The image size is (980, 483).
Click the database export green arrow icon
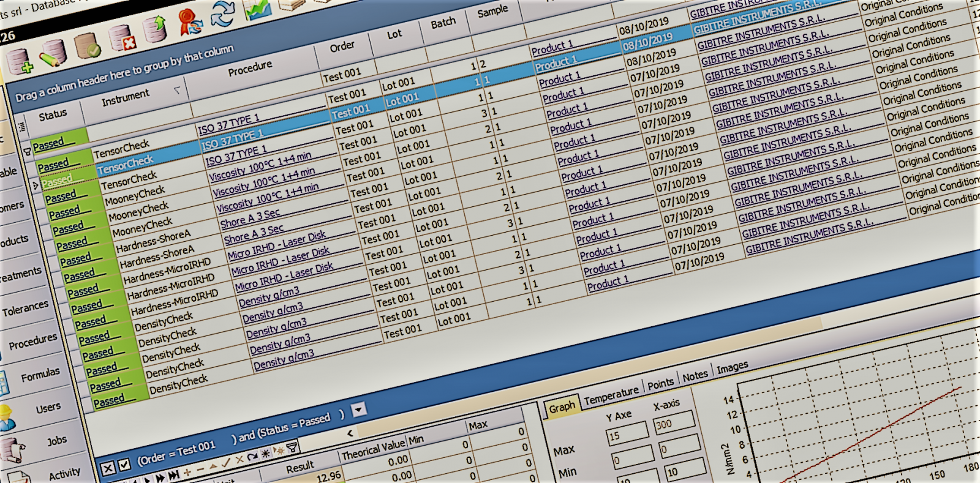point(156,28)
